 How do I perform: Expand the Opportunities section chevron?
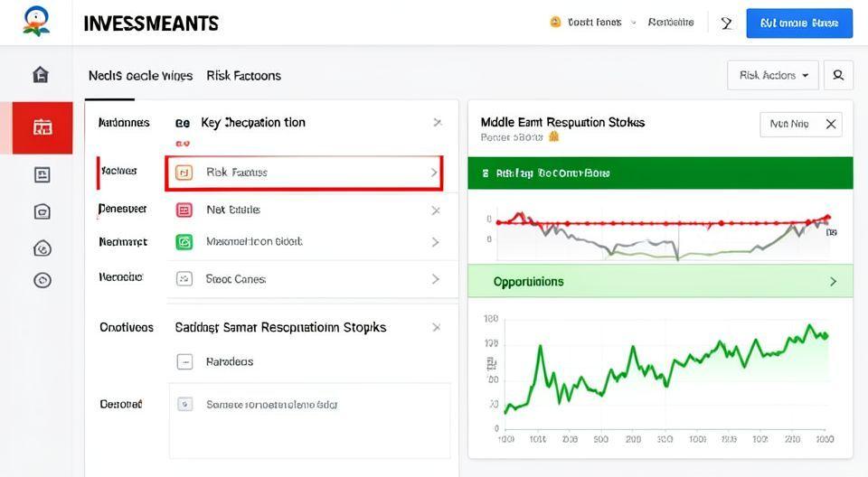pyautogui.click(x=833, y=282)
